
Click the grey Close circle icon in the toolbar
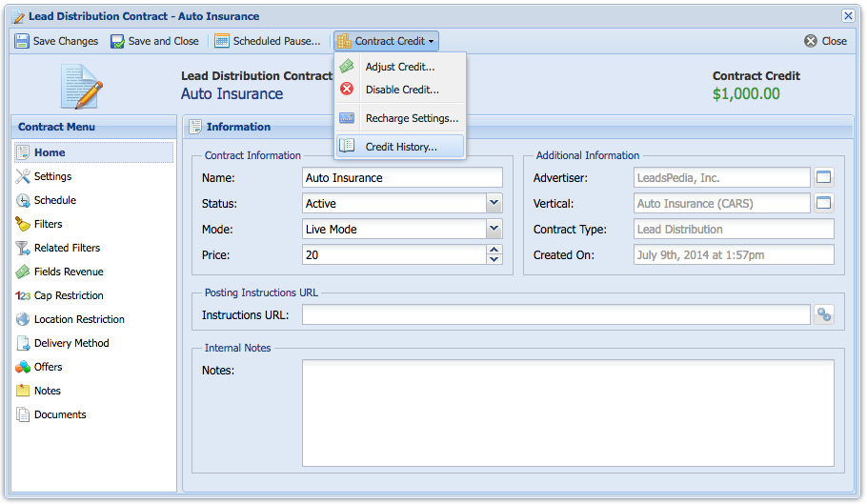811,41
